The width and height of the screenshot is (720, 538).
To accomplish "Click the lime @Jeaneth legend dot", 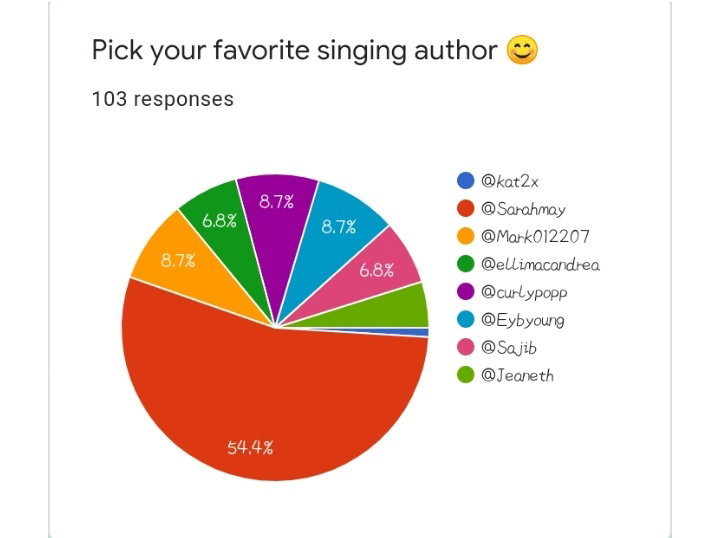I will click(x=466, y=375).
